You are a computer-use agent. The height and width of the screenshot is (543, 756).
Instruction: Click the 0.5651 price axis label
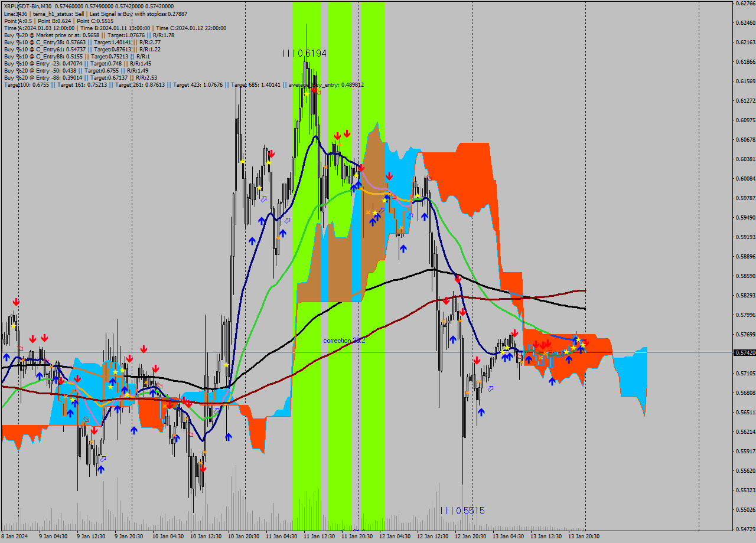[745, 412]
